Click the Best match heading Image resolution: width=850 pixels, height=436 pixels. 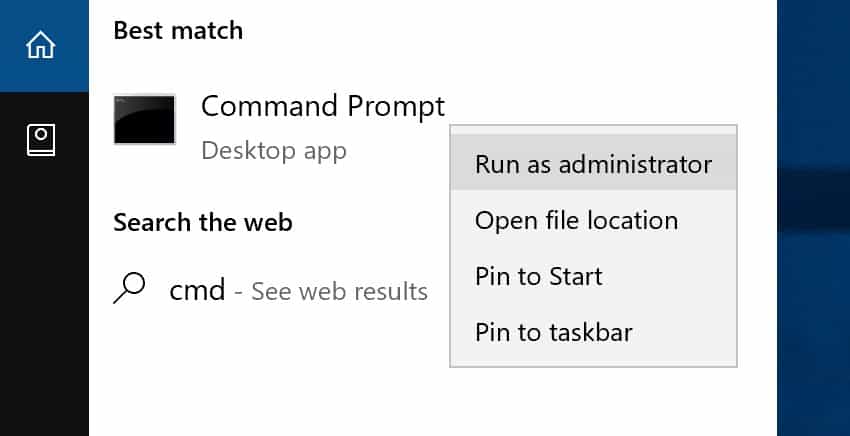(x=178, y=30)
